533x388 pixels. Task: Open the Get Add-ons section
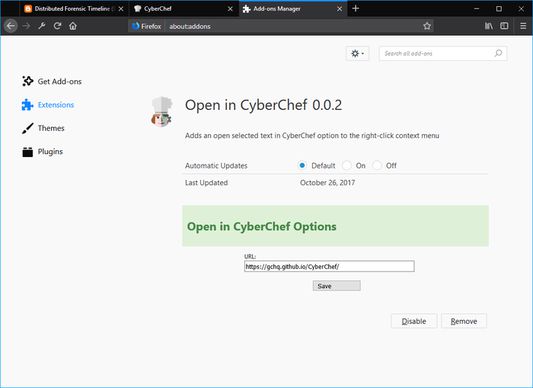[52, 81]
